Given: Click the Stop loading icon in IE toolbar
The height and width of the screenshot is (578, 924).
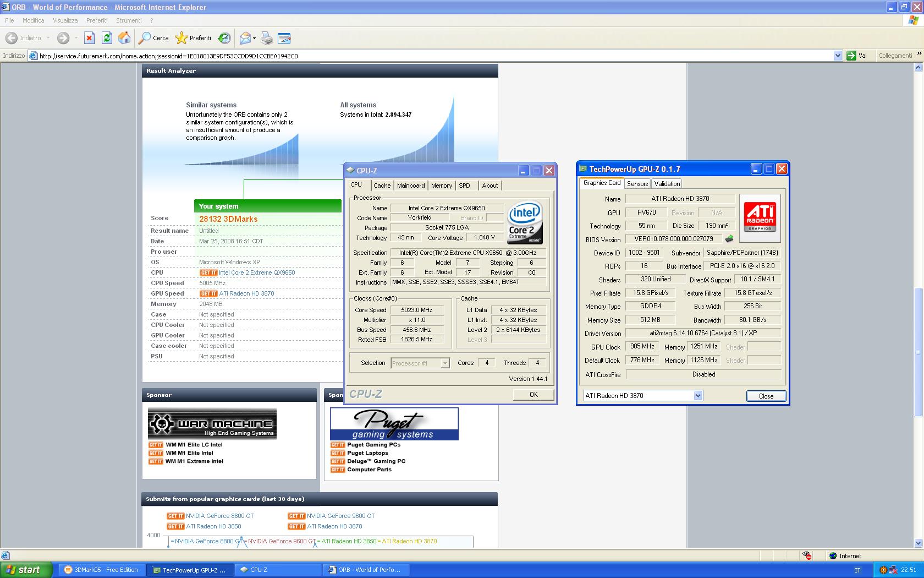Looking at the screenshot, I should pyautogui.click(x=89, y=38).
